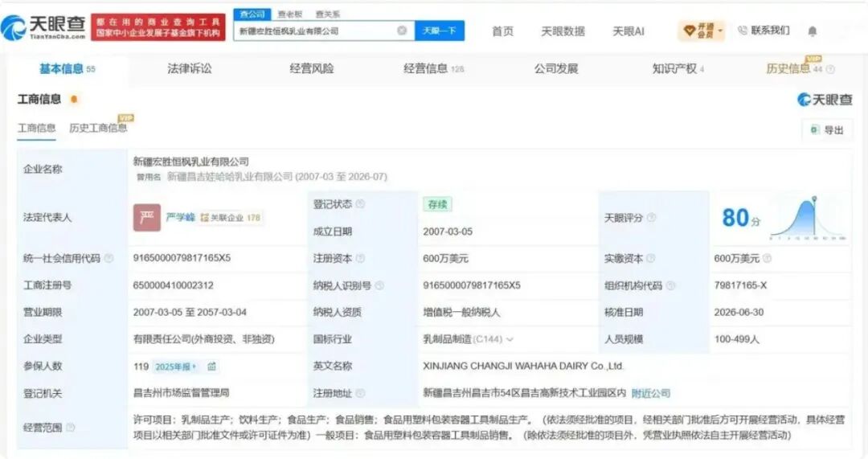The image size is (868, 459).
Task: Open the 知识产权 tab
Action: [678, 68]
